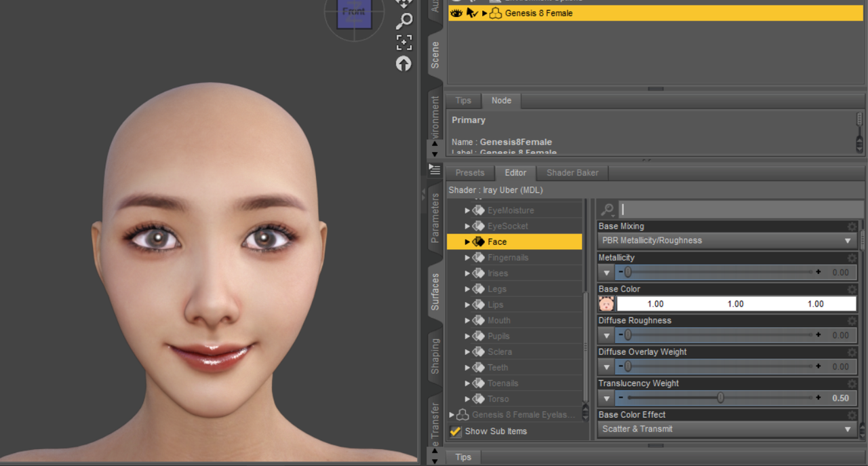868x466 pixels.
Task: Switch to the Editor tab
Action: coord(515,173)
